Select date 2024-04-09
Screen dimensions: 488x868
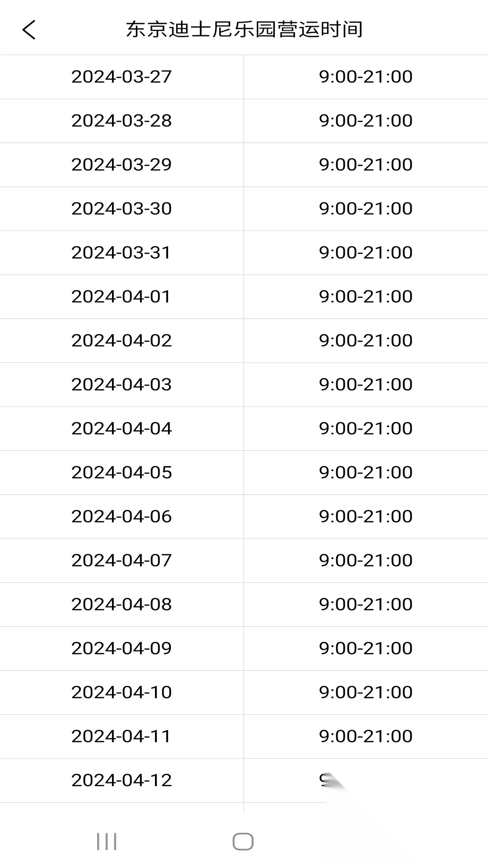[122, 648]
